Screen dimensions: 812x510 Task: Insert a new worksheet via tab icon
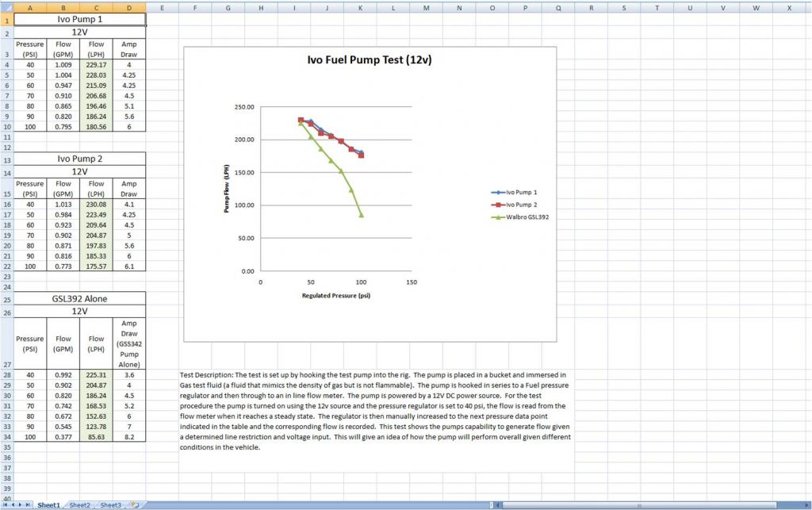(135, 504)
